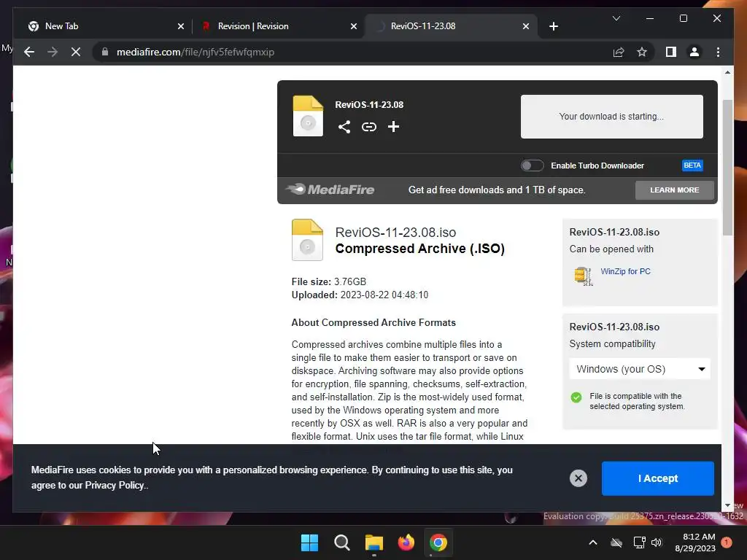Open the Windows Start menu
Viewport: 747px width, 560px height.
[x=309, y=542]
